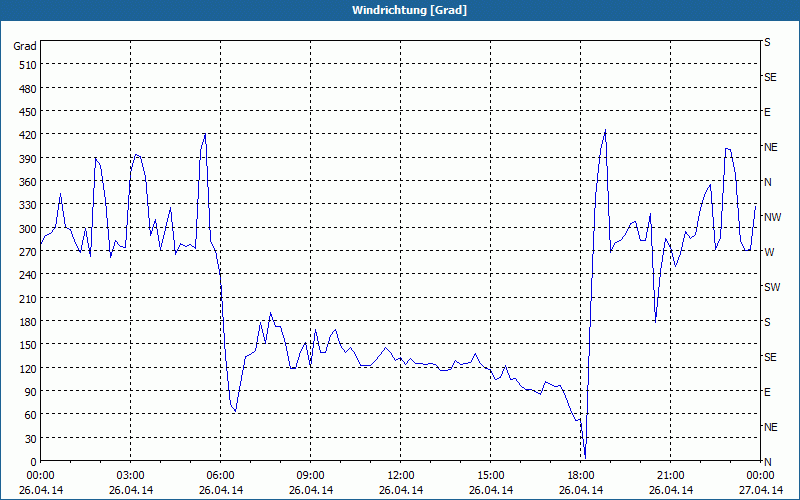This screenshot has width=800, height=500.
Task: Click the '180' y-axis value
Action: pos(28,322)
